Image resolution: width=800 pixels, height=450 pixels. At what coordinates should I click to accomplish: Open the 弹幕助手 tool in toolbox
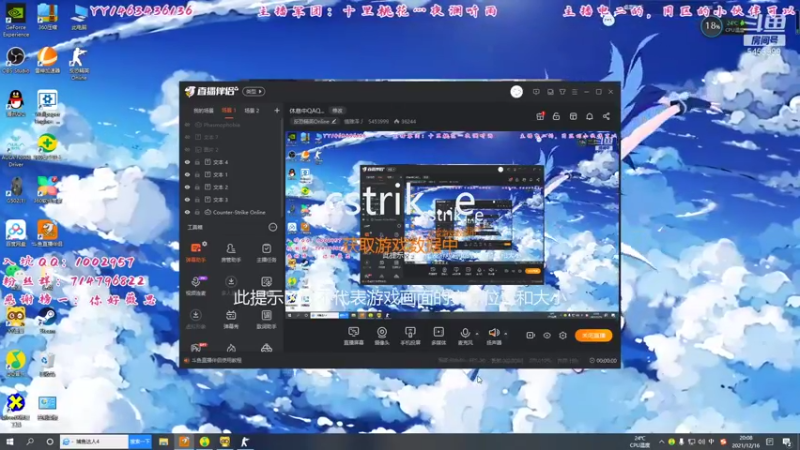click(x=196, y=253)
